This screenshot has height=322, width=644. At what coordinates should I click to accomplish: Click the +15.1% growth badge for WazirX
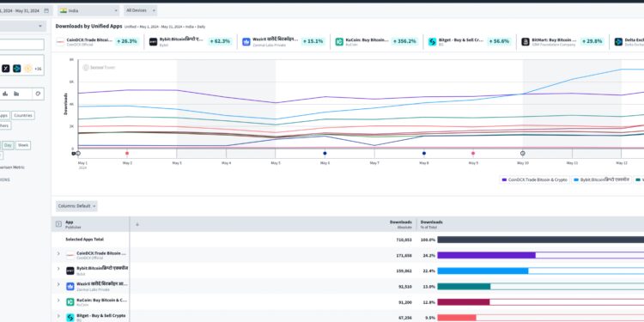pyautogui.click(x=313, y=41)
